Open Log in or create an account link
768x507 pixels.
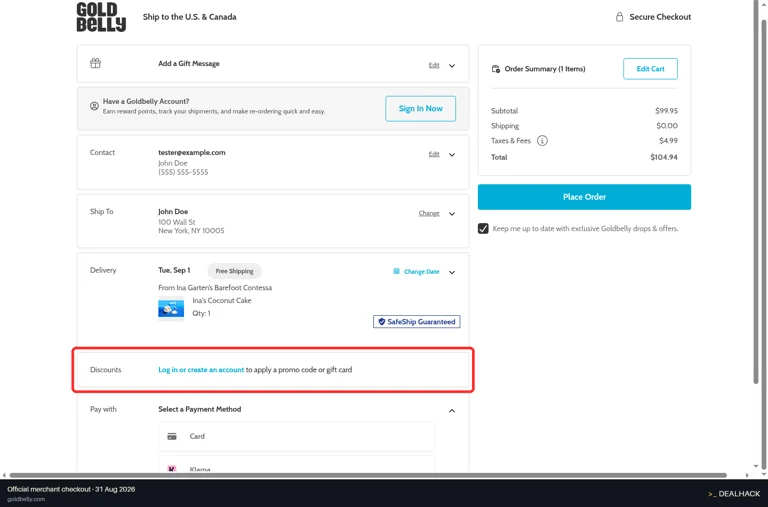pyautogui.click(x=201, y=370)
